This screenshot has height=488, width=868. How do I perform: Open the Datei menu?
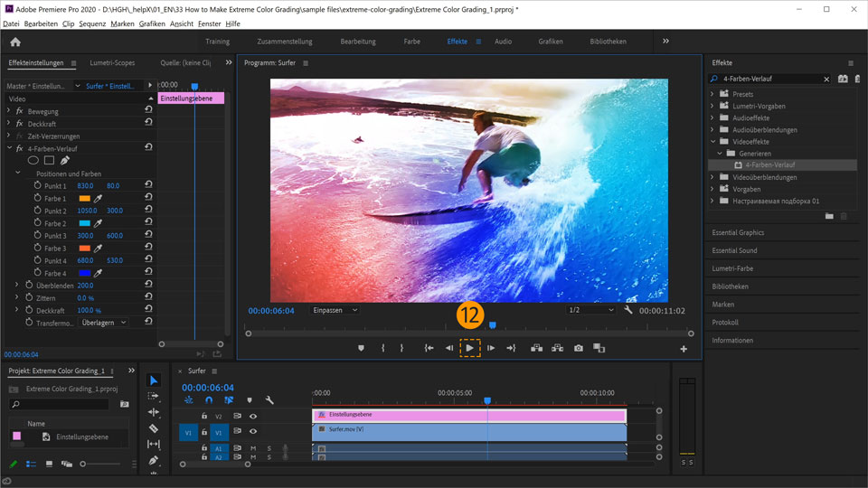tap(11, 23)
